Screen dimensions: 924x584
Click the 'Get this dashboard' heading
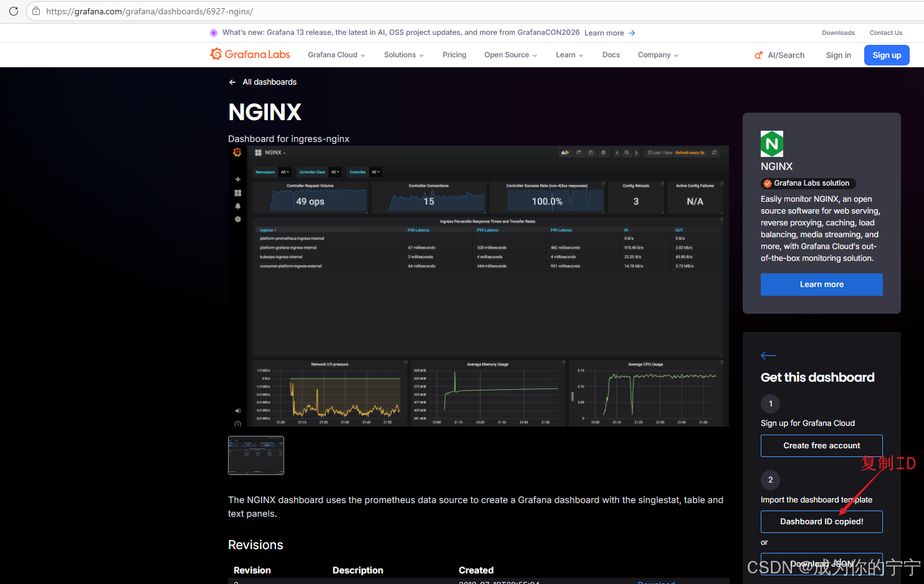coord(817,377)
